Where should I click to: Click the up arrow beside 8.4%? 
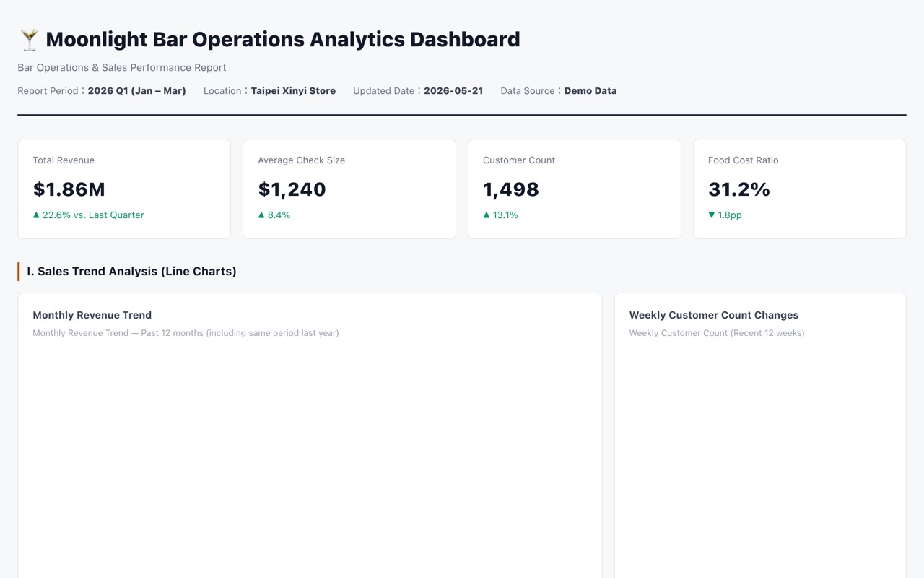click(261, 215)
